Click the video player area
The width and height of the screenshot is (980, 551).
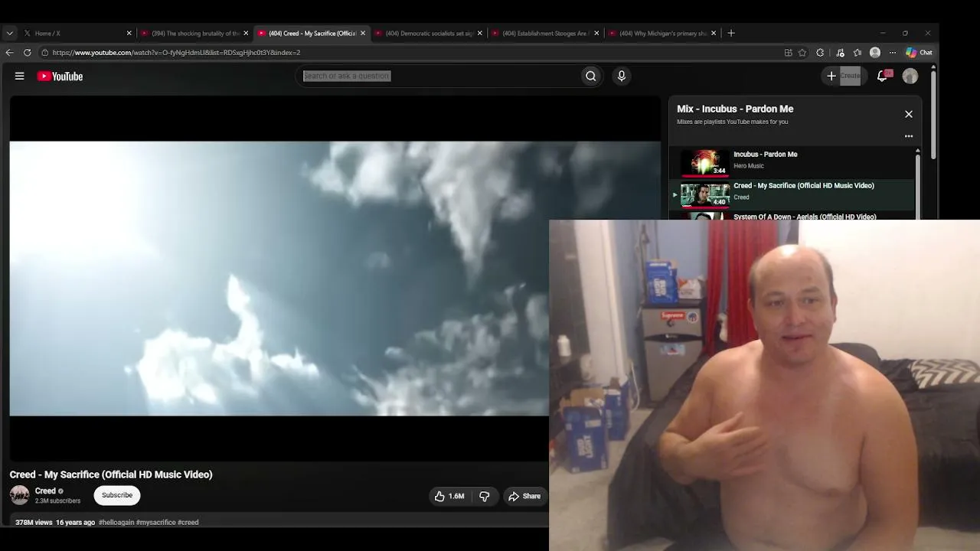[x=335, y=279]
